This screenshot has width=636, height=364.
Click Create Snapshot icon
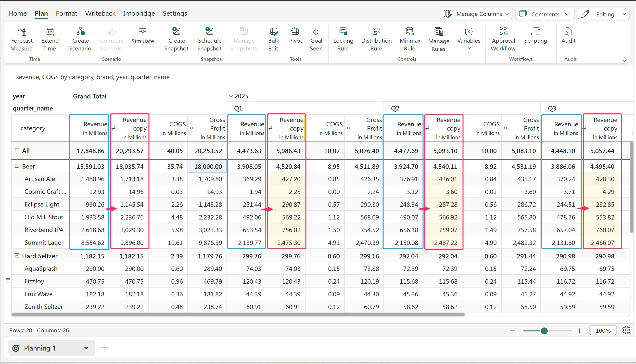[176, 32]
